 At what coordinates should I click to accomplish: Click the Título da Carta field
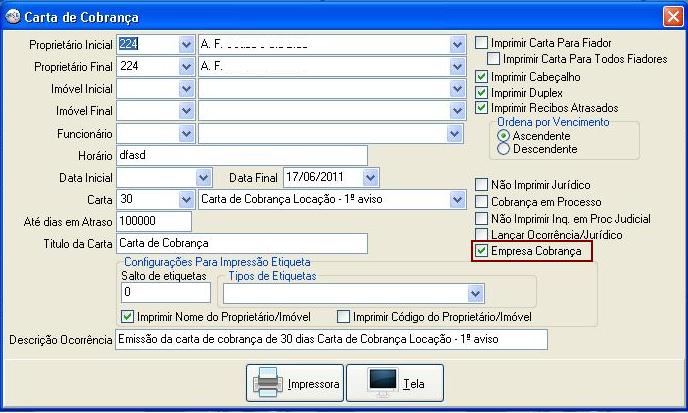click(x=240, y=243)
